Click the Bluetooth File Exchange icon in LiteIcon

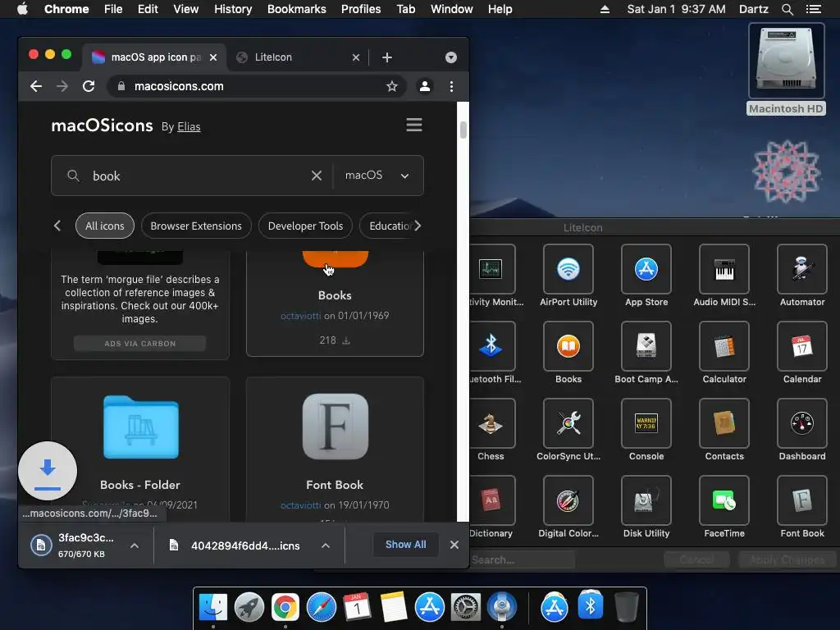tap(492, 346)
